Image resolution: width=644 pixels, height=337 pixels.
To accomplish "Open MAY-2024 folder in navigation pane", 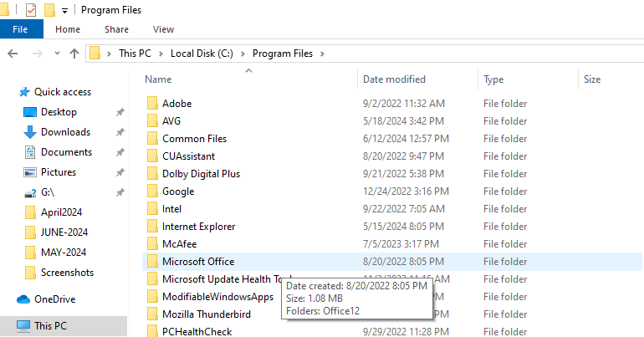I will (x=64, y=253).
